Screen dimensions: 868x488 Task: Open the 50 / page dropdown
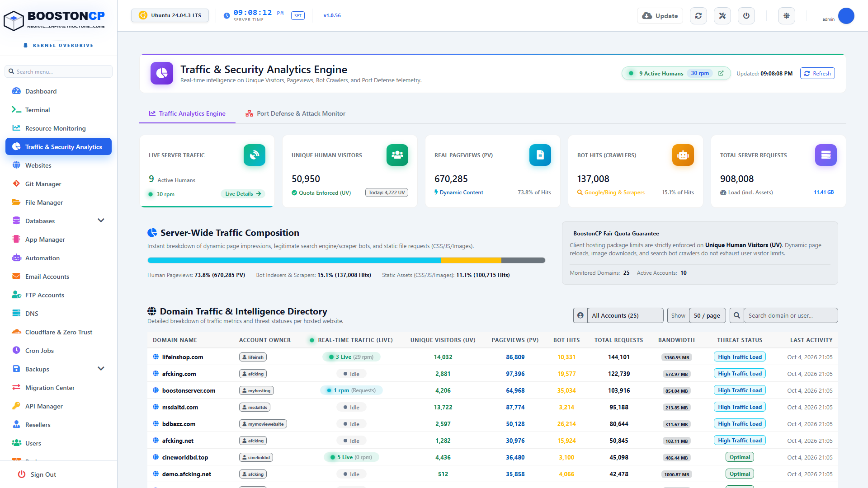[x=708, y=315]
